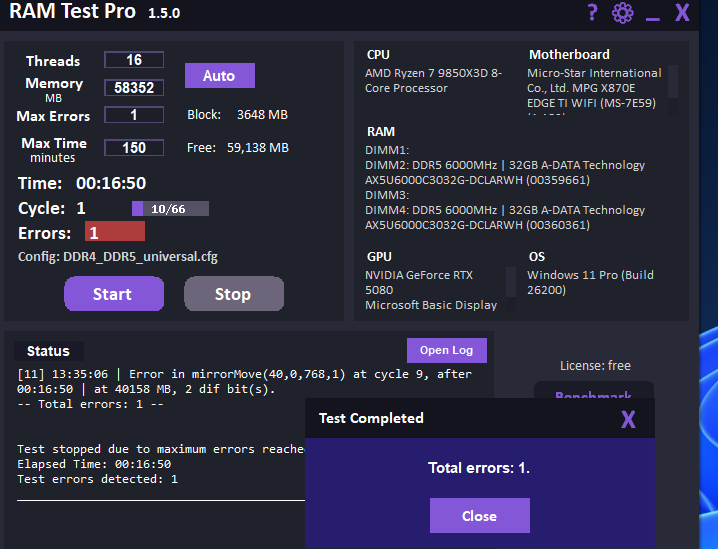Open settings via the gear icon

[x=622, y=13]
